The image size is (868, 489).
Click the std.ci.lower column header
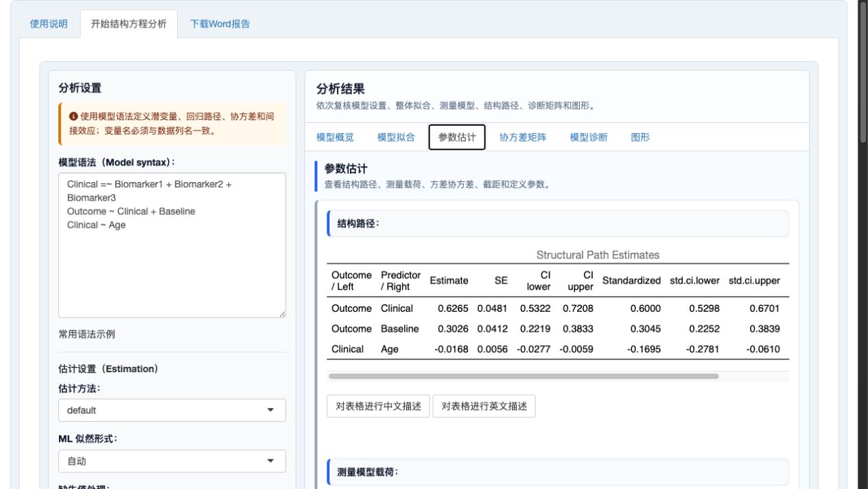[x=694, y=281]
